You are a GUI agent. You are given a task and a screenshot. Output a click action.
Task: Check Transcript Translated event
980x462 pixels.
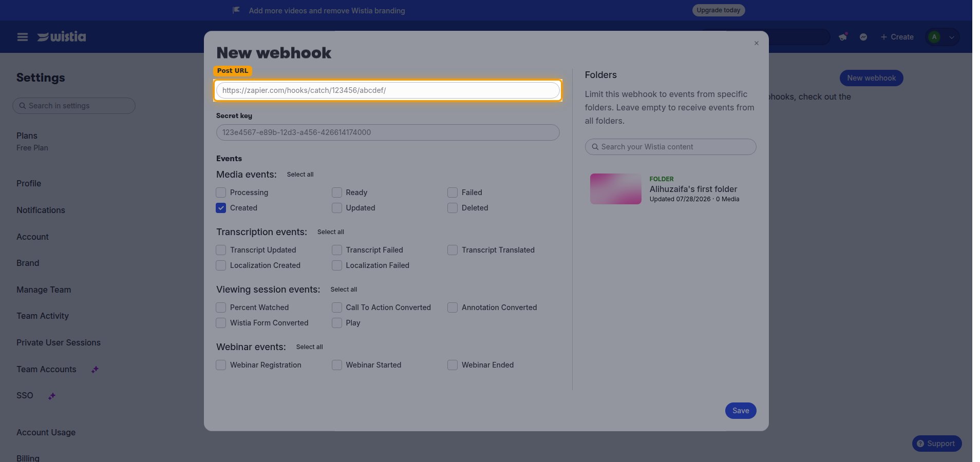[x=453, y=250]
